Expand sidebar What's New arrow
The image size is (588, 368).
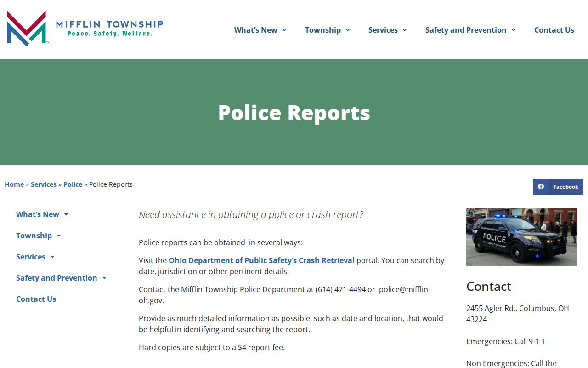(x=66, y=214)
